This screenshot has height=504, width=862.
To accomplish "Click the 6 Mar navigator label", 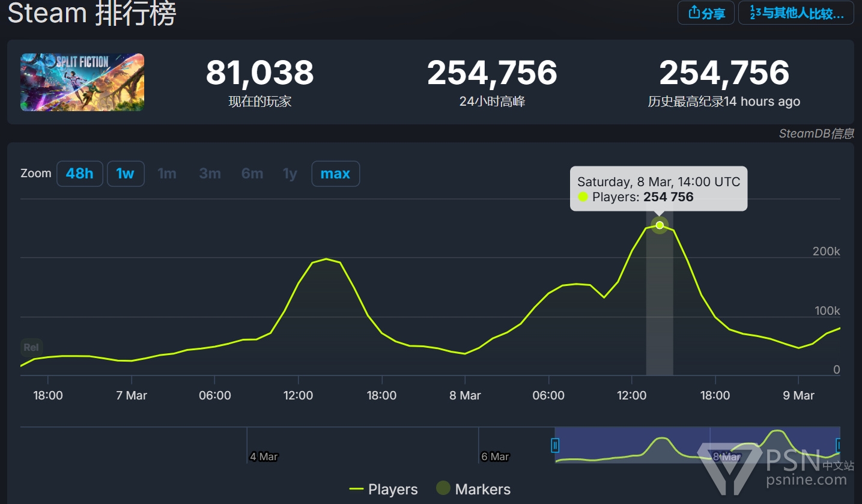I will [496, 457].
